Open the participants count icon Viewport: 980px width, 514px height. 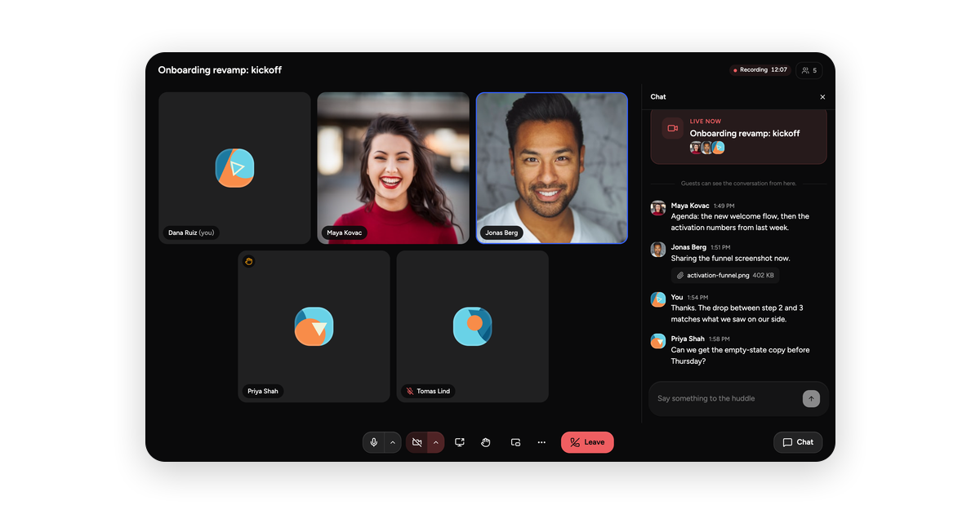tap(809, 71)
